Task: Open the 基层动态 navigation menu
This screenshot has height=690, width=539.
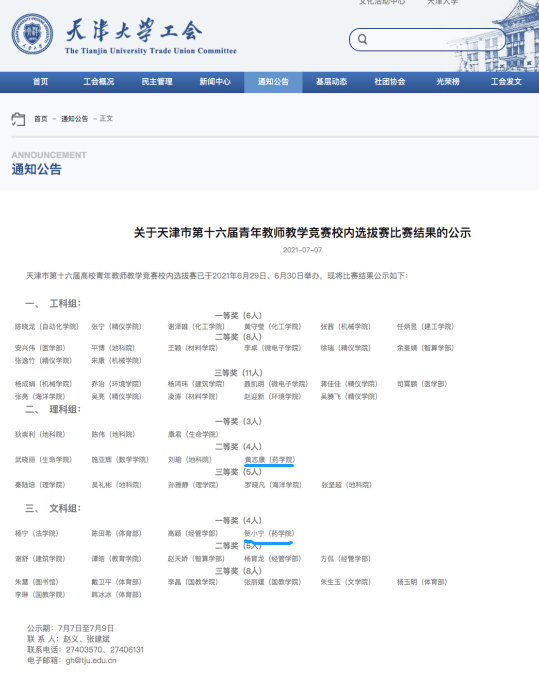Action: point(331,82)
